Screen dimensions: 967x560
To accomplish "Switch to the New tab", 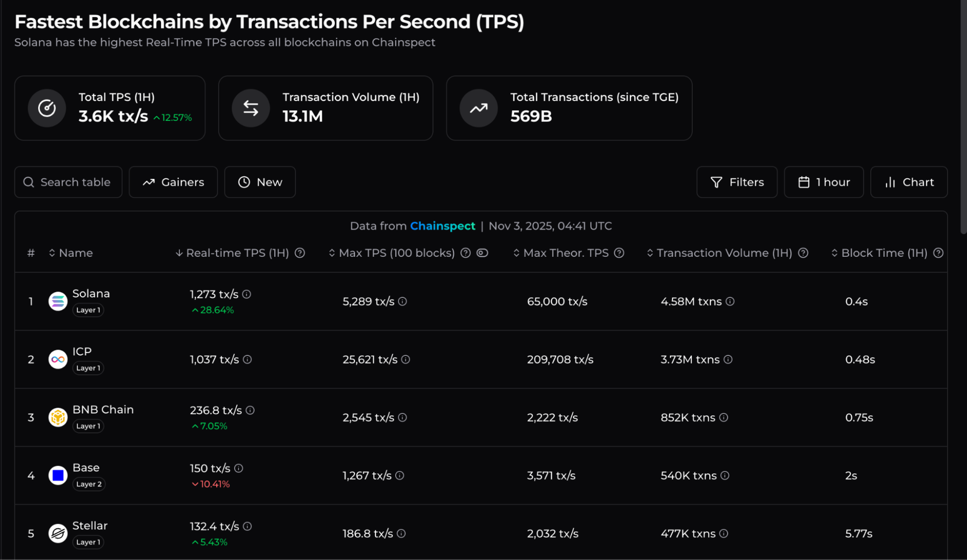I will [x=260, y=182].
